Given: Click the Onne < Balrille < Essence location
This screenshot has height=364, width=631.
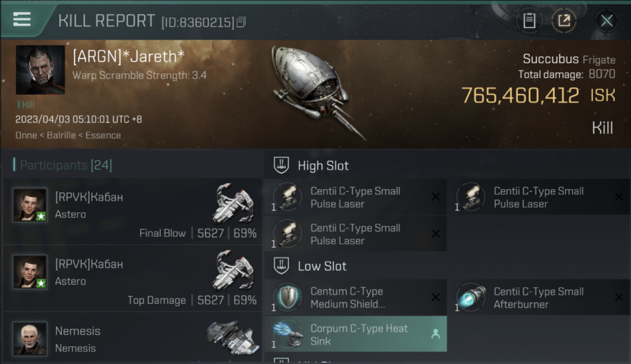Looking at the screenshot, I should [68, 135].
